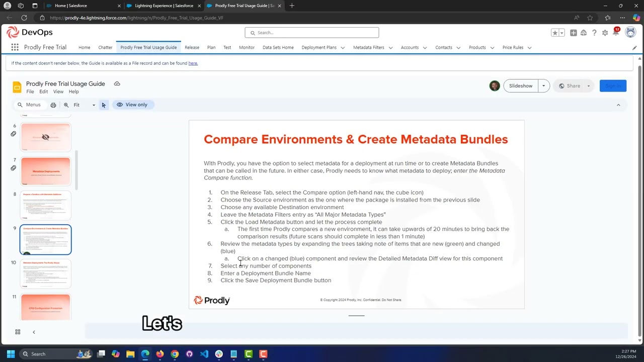
Task: Start the Slideshow
Action: pos(521,86)
